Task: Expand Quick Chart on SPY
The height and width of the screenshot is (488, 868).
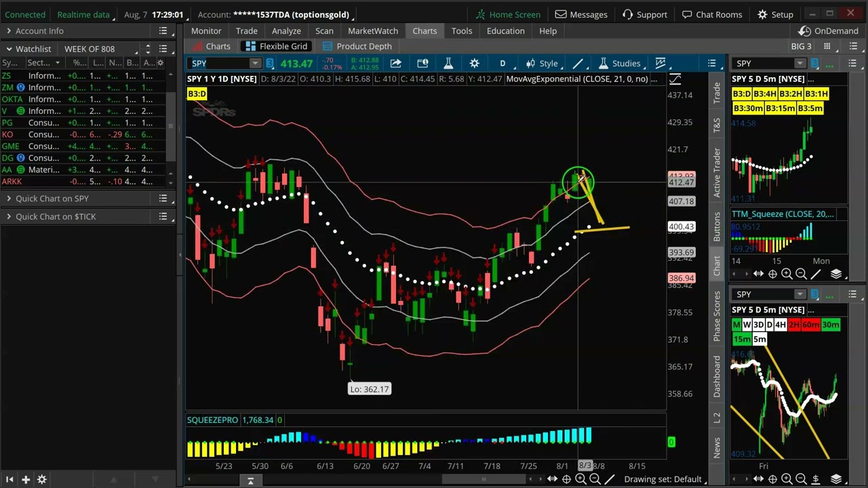Action: (x=9, y=199)
